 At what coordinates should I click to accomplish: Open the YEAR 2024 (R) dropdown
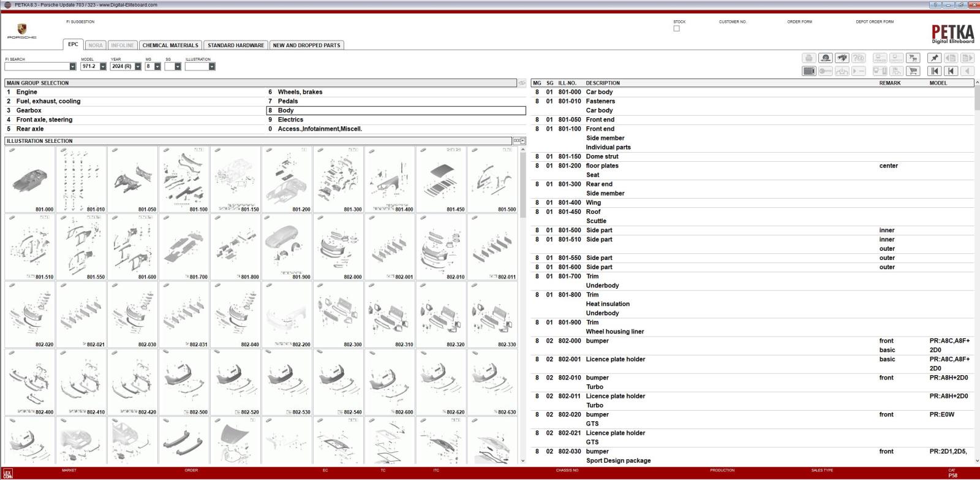(126, 66)
